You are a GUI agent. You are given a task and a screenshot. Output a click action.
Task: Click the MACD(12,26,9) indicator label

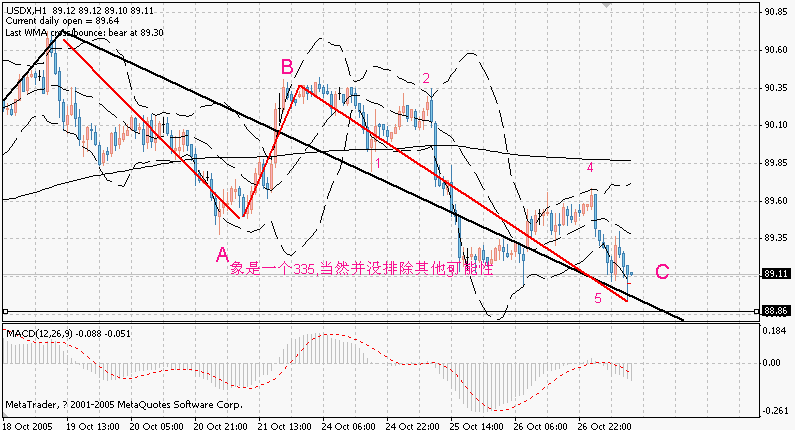(x=68, y=334)
